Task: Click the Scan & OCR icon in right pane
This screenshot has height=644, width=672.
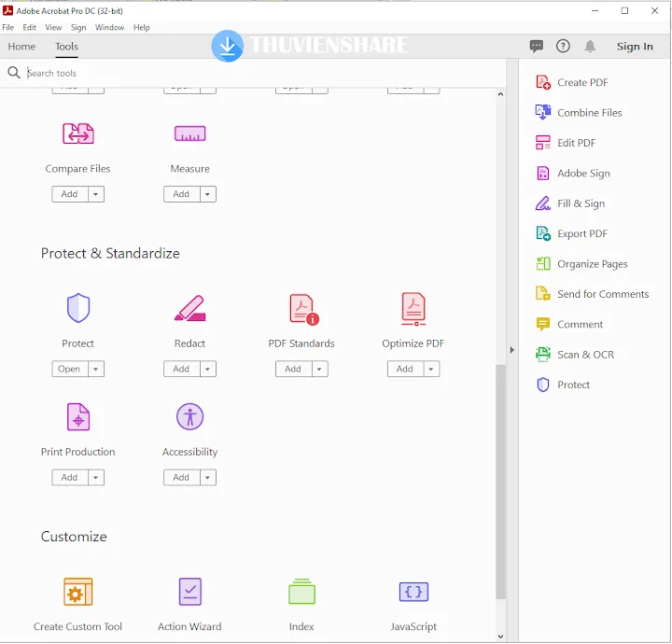Action: tap(543, 355)
